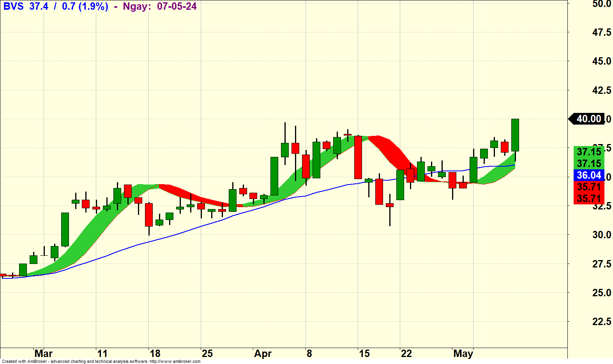Click the 47.5 price axis label

click(602, 32)
